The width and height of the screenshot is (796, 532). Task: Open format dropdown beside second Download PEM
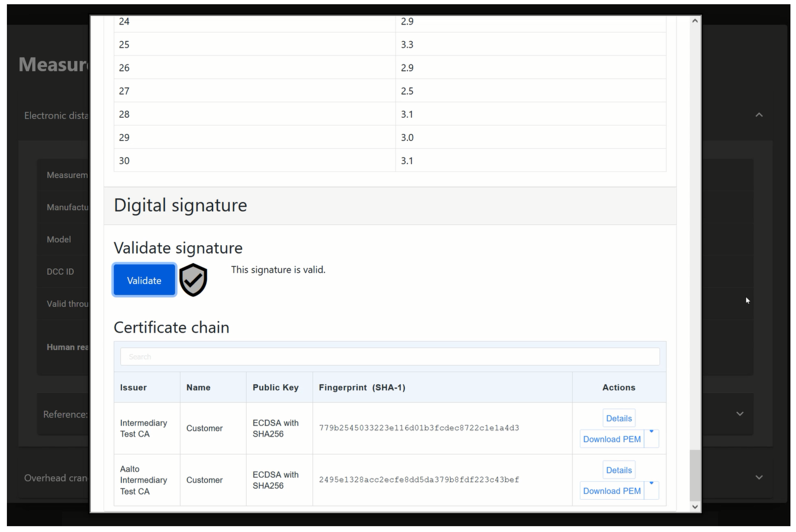tap(651, 491)
